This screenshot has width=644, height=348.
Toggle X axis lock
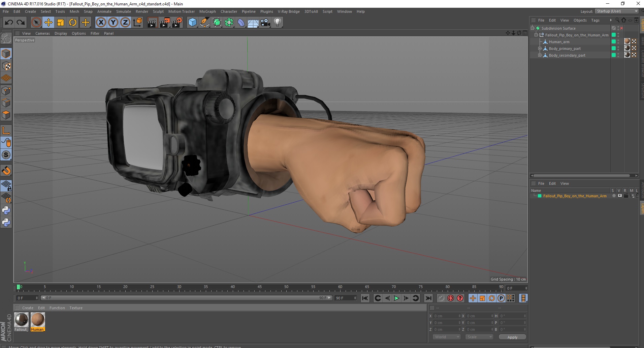pos(101,23)
